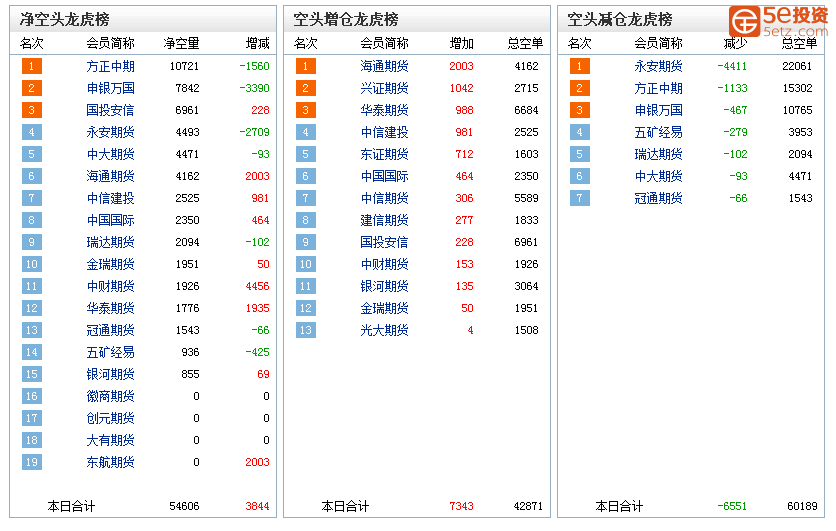Open 华泰期货 in the 空头增仓龙虎榜 table
The height and width of the screenshot is (531, 836).
click(384, 110)
